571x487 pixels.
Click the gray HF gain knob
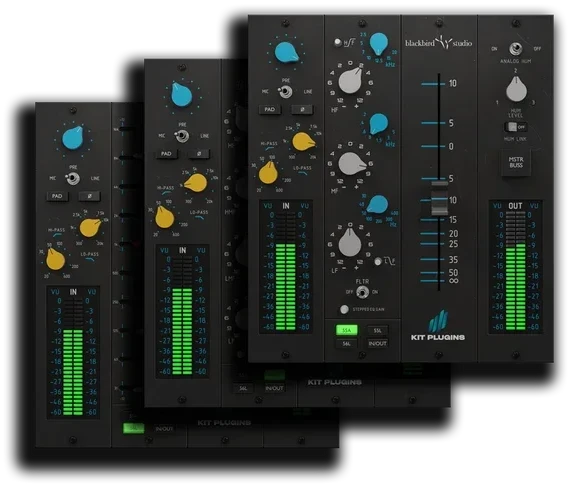tap(350, 80)
